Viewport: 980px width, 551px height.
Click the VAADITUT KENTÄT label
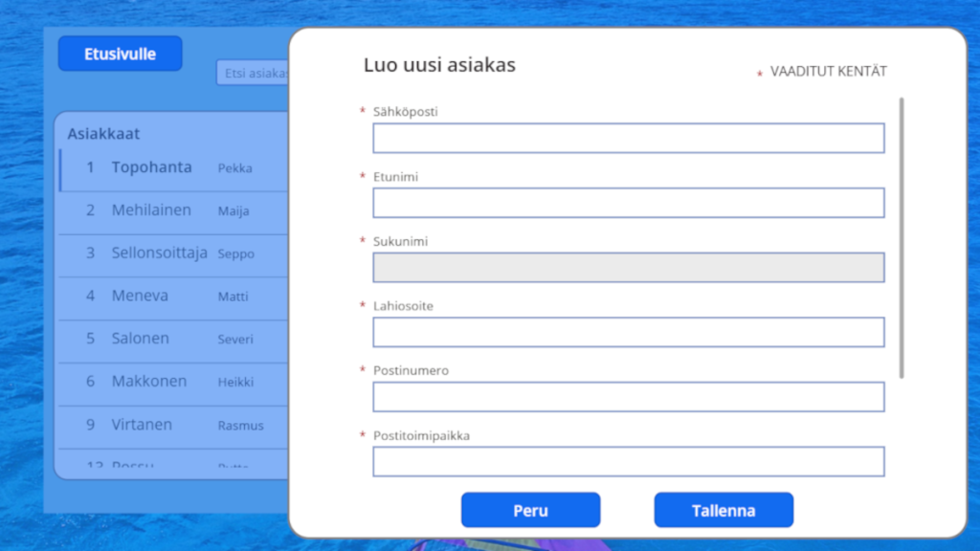tap(828, 71)
